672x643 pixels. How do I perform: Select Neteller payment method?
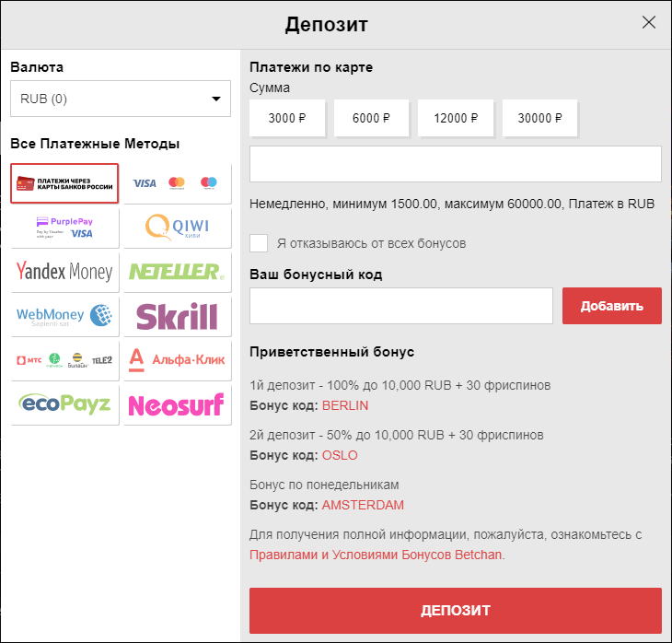(178, 272)
